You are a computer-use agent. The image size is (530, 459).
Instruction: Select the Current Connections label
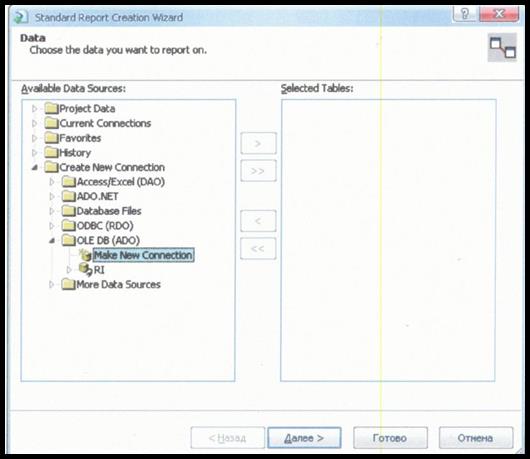pyautogui.click(x=105, y=123)
